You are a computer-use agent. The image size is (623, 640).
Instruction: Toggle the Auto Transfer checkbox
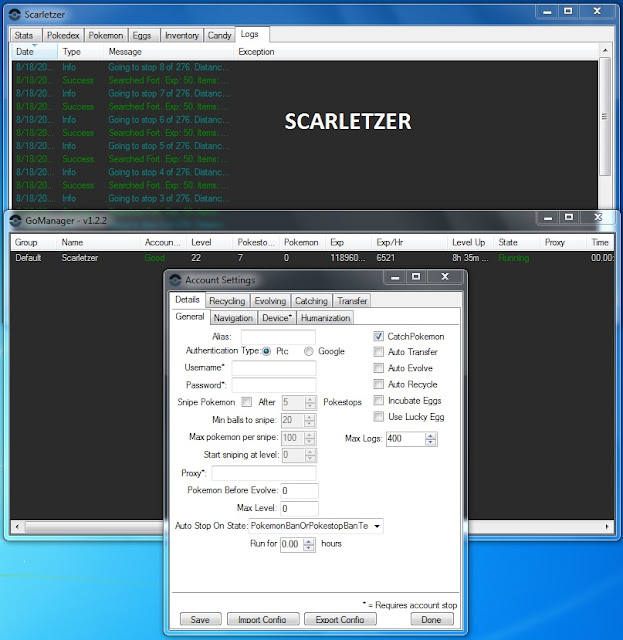click(378, 352)
